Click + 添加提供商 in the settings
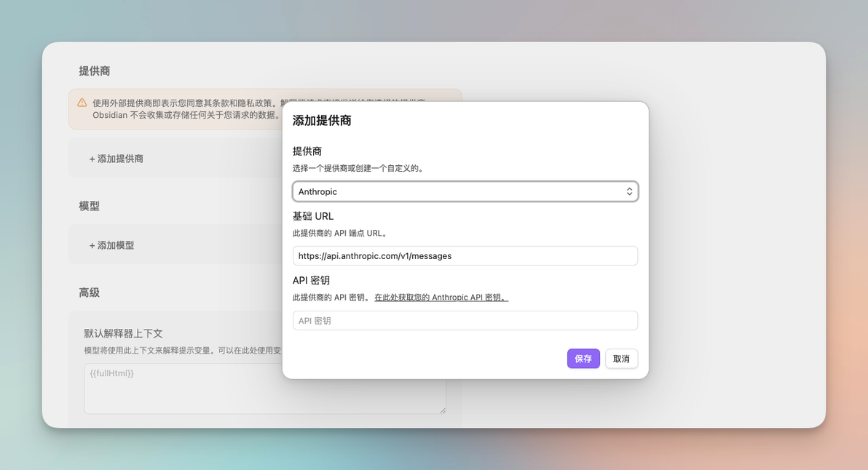The width and height of the screenshot is (868, 470). click(x=117, y=159)
